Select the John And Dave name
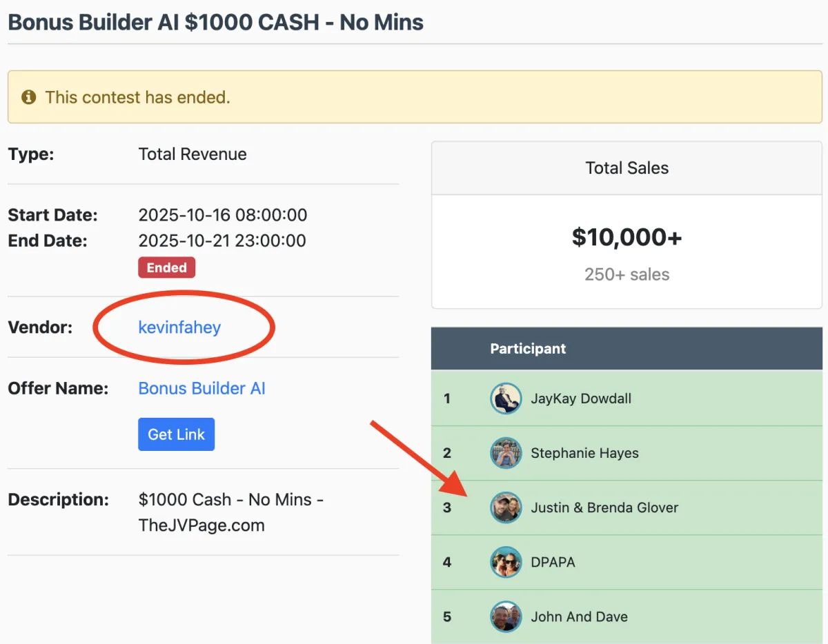The height and width of the screenshot is (644, 828). [x=579, y=616]
